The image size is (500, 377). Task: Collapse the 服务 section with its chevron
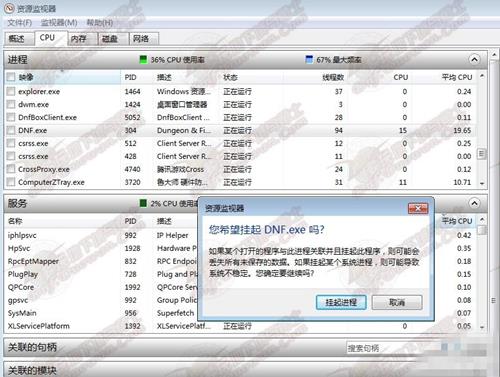(474, 203)
